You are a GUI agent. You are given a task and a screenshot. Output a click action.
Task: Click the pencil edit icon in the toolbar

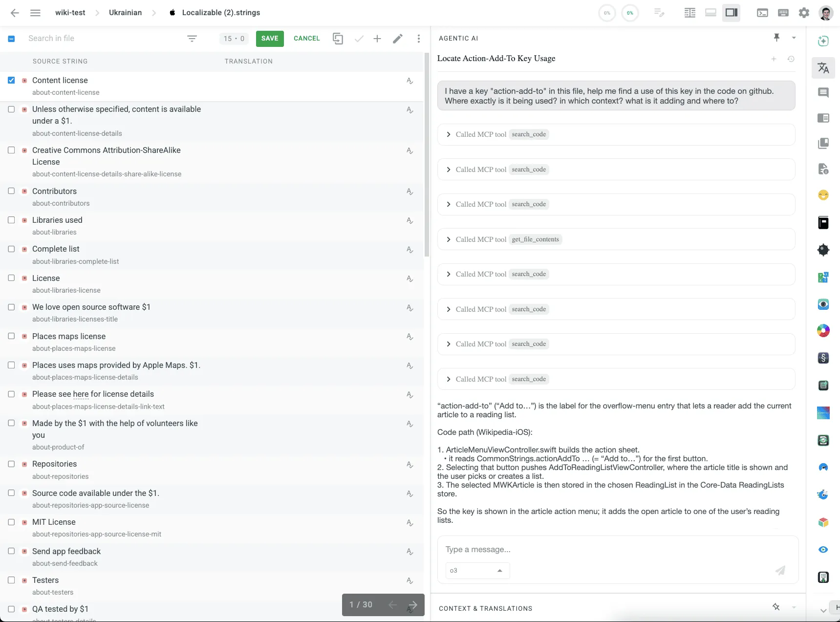pos(398,39)
